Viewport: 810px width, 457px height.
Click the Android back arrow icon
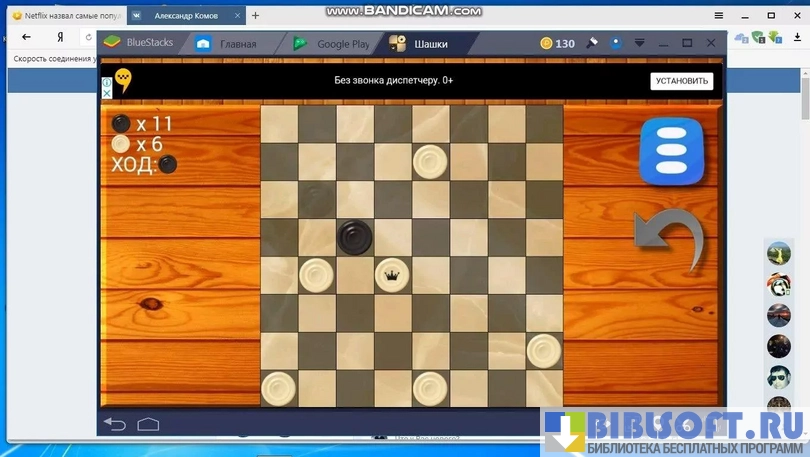point(115,424)
